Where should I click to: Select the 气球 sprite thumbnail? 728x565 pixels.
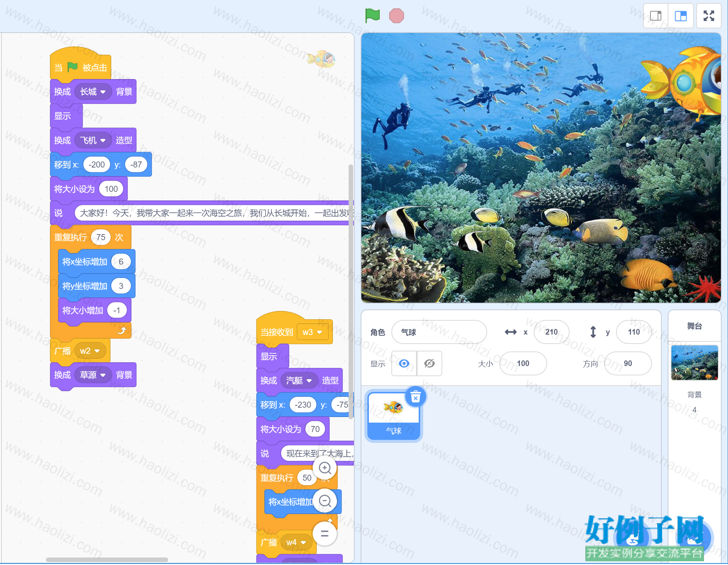[394, 416]
